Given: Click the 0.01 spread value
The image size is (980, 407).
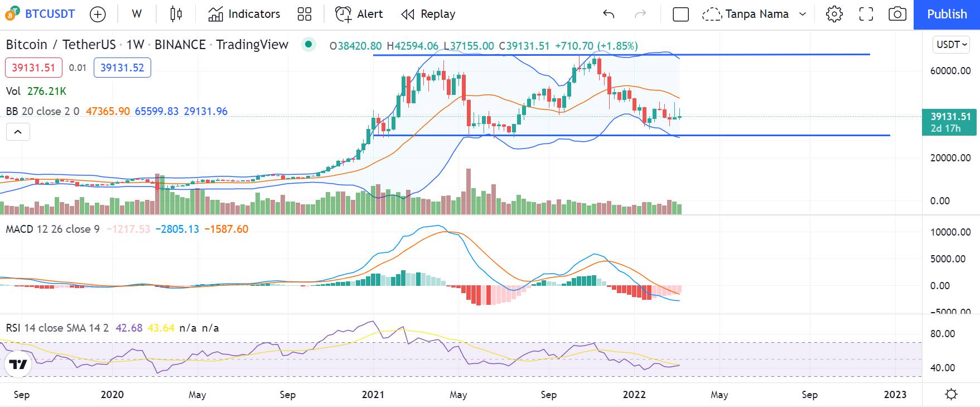Looking at the screenshot, I should pyautogui.click(x=78, y=68).
